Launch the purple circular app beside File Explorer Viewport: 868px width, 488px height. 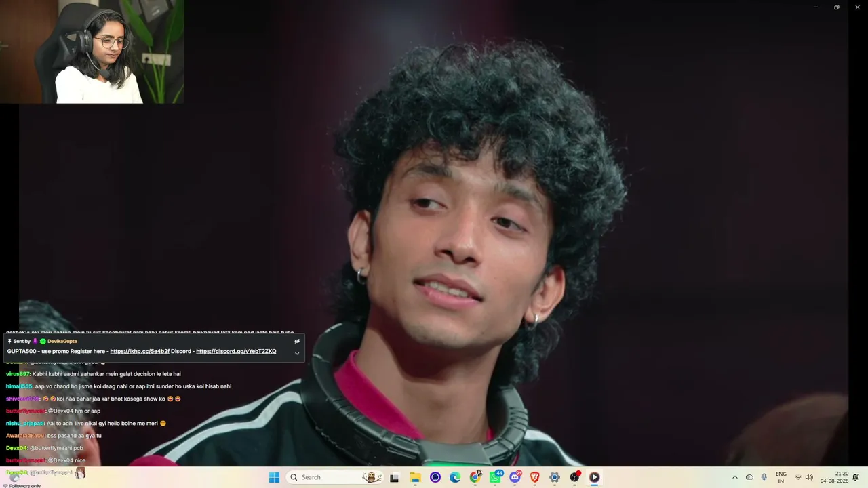435,477
